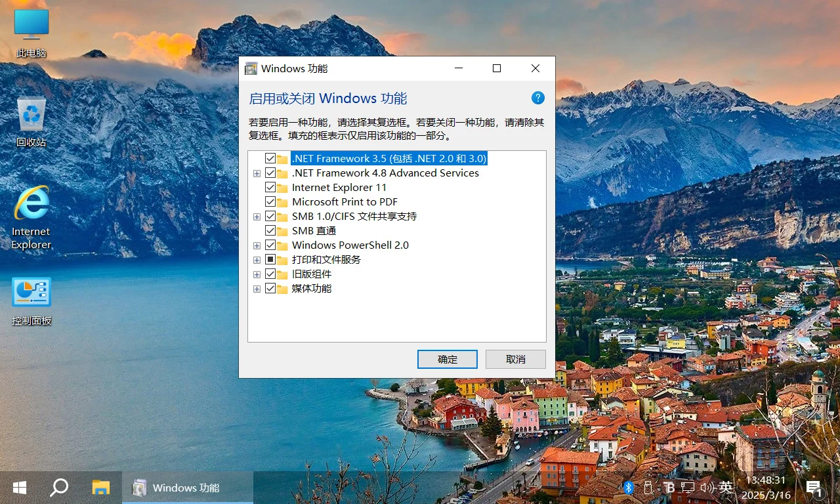This screenshot has width=840, height=504.
Task: Toggle the 打印和文件服务 partial checkbox
Action: click(x=271, y=259)
